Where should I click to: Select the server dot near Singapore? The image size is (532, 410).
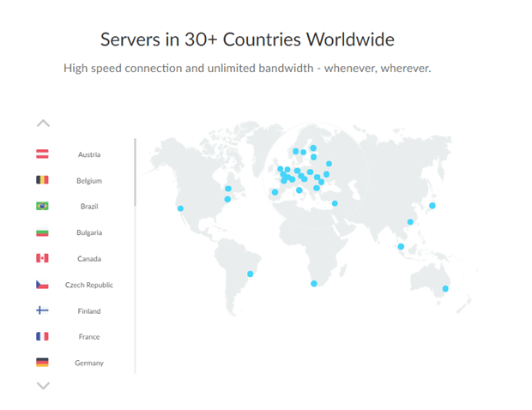click(401, 246)
